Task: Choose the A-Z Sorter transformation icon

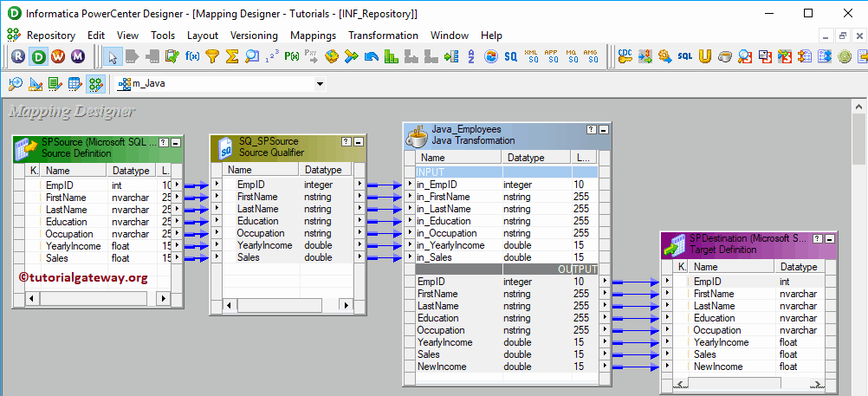Action: click(x=471, y=56)
